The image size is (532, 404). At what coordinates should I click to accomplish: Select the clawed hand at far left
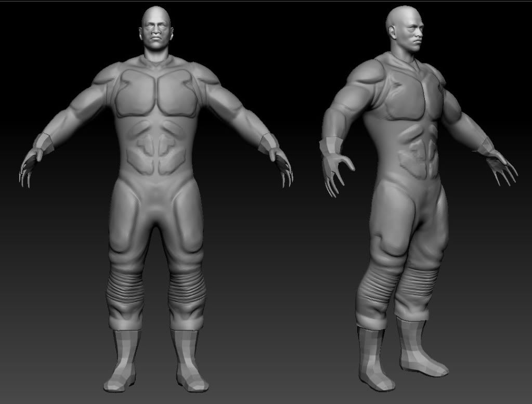coord(29,165)
